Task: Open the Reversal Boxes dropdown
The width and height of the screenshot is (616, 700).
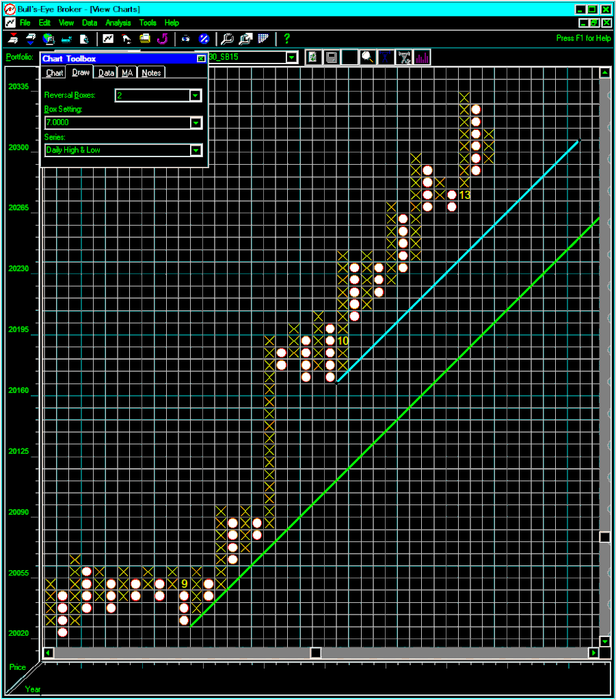Action: tap(195, 96)
